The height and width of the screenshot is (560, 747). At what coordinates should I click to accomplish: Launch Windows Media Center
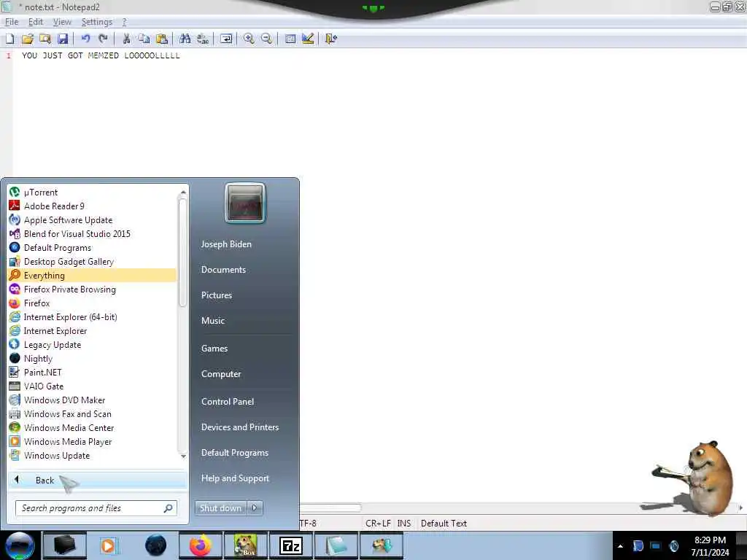(93, 427)
